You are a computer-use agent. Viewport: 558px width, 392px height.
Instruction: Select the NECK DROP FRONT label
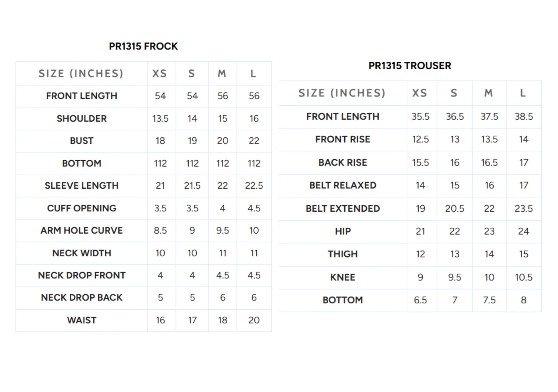click(x=82, y=275)
